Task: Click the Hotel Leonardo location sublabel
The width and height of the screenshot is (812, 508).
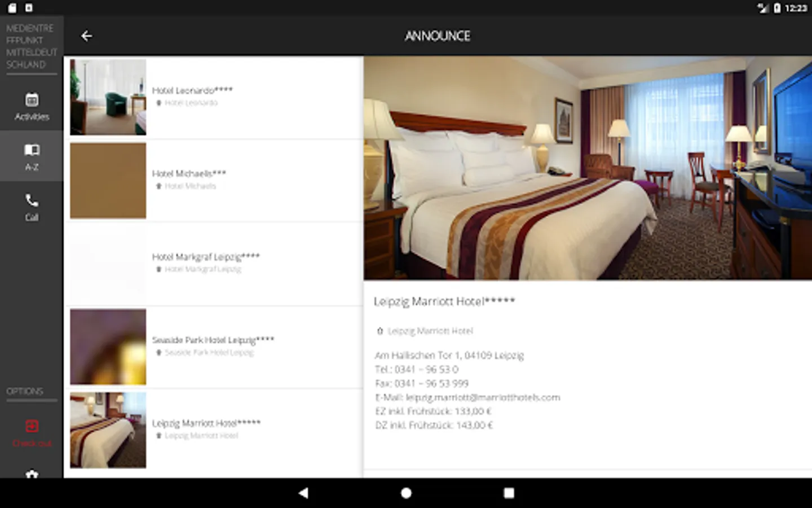Action: pyautogui.click(x=191, y=103)
